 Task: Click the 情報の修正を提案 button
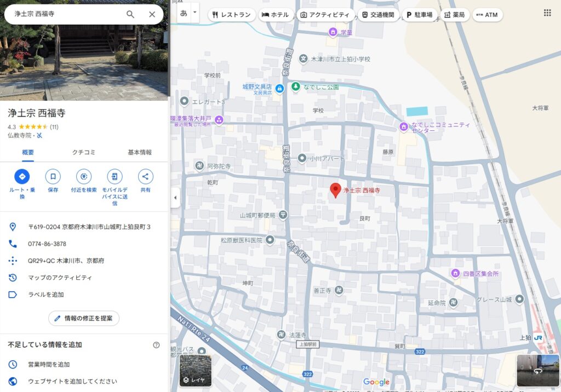(x=84, y=318)
